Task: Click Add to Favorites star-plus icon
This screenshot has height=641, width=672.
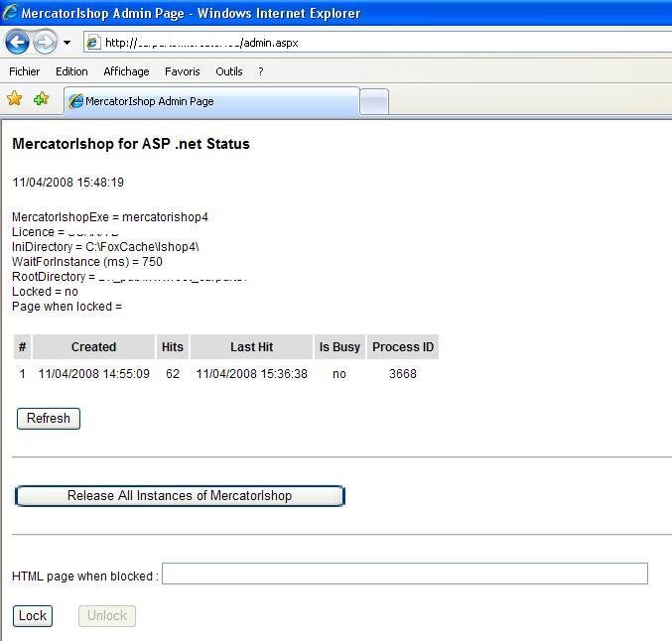Action: pyautogui.click(x=41, y=98)
